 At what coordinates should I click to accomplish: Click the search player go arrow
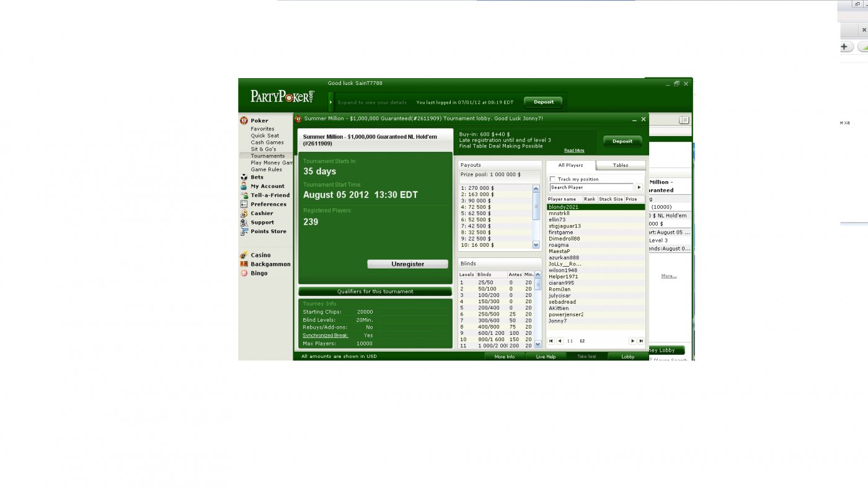pos(639,187)
